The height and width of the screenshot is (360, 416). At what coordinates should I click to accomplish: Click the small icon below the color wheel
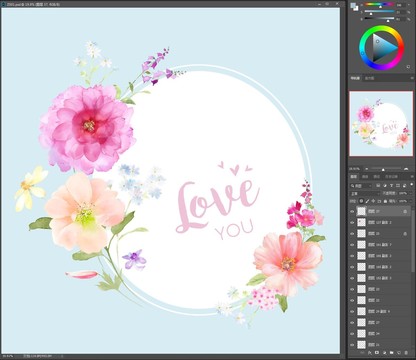(408, 67)
